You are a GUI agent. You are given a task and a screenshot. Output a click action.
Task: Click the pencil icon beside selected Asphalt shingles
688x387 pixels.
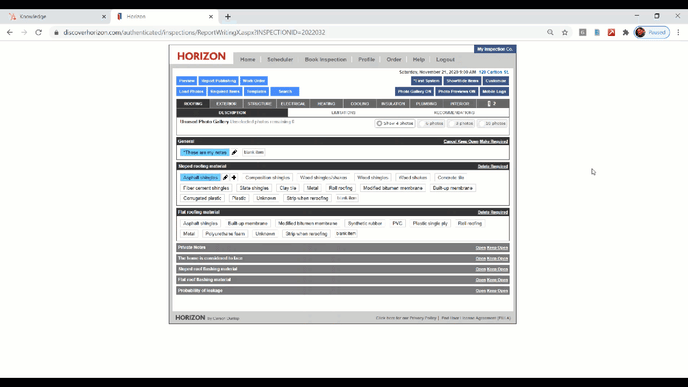(x=226, y=177)
